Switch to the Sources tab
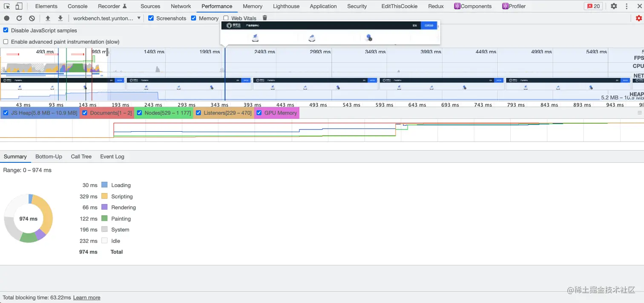 click(150, 6)
